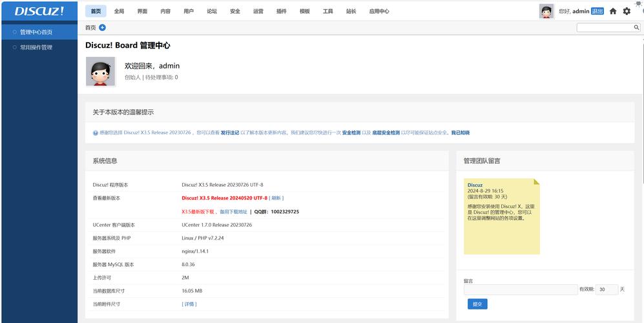Open the 界面 menu
The image size is (644, 323).
point(142,11)
